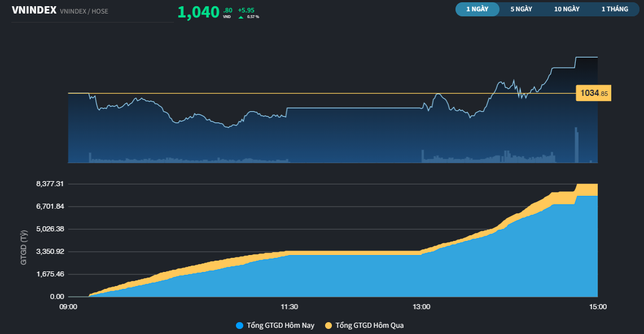Click the 1,040.80 price value

(198, 11)
